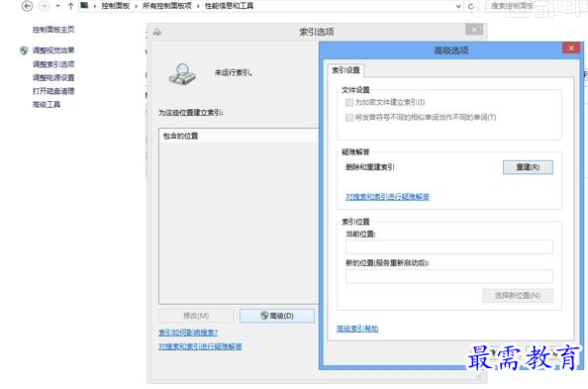Click the 选择新位置(N) button
Screen dimensions: 588x389
pyautogui.click(x=518, y=296)
